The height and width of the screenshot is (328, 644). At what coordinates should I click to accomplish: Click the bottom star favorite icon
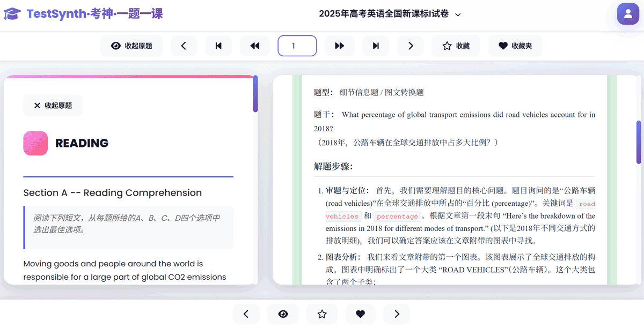click(x=322, y=314)
